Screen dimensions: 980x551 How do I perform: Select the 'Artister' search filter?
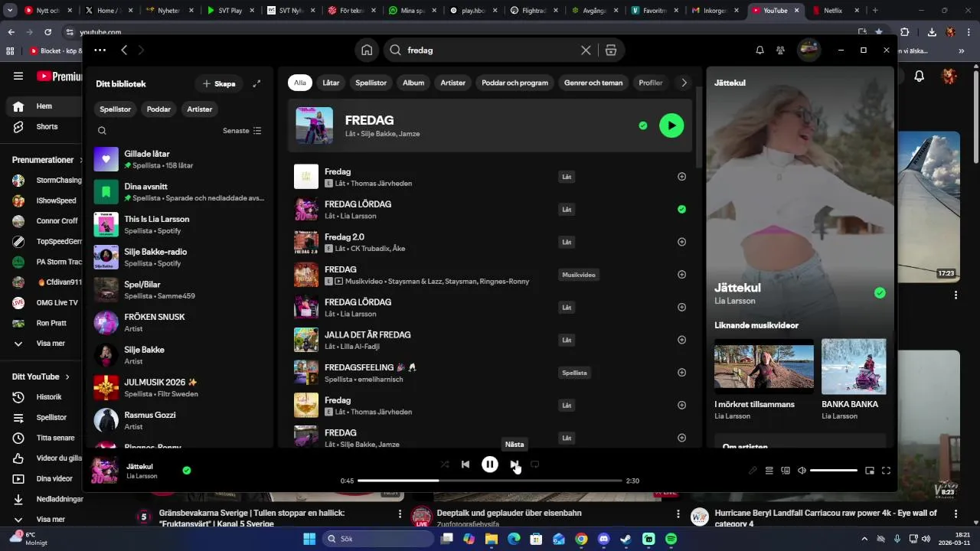click(x=452, y=83)
